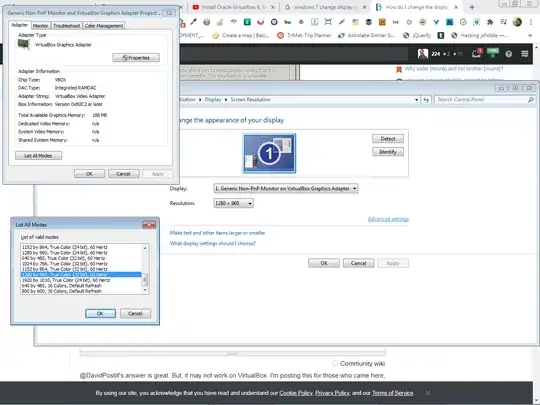Expand the Control Panel address bar dropdown arrow
The image size is (540, 405).
416,100
